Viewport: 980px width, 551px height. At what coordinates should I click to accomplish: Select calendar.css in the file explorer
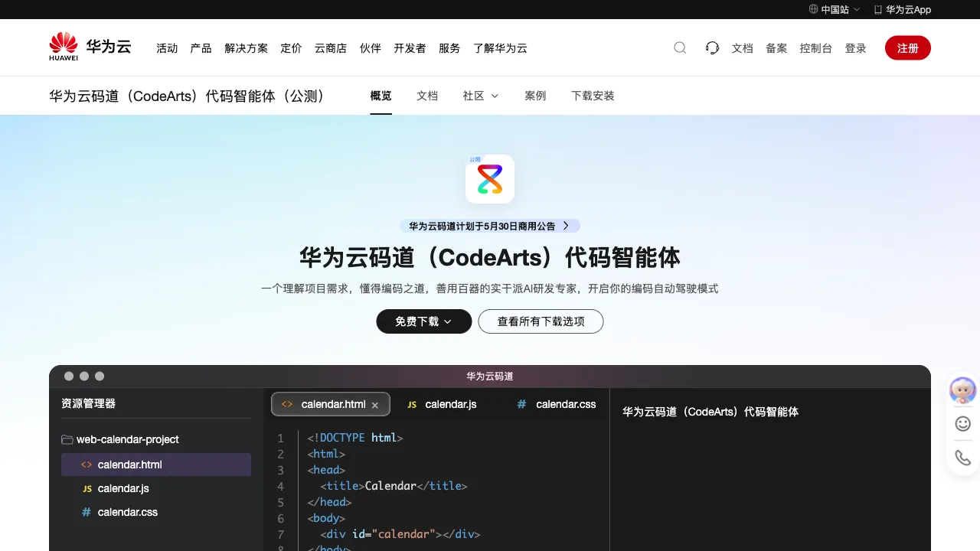pyautogui.click(x=156, y=512)
